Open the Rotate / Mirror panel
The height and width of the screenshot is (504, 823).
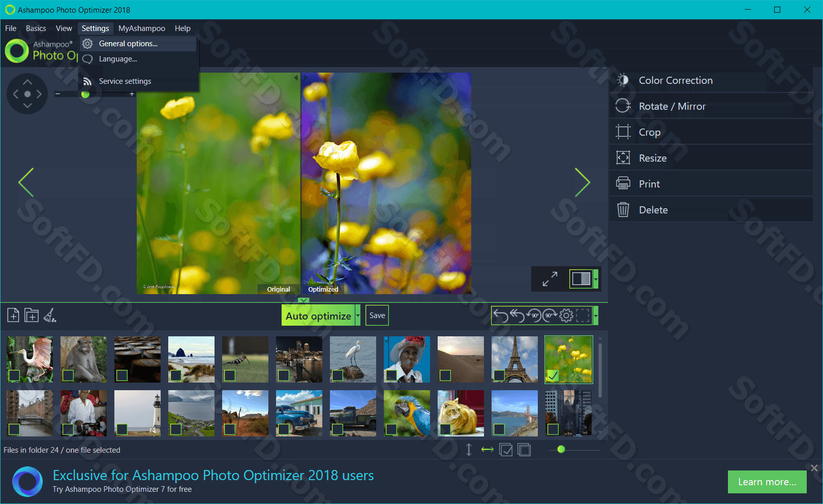click(711, 106)
